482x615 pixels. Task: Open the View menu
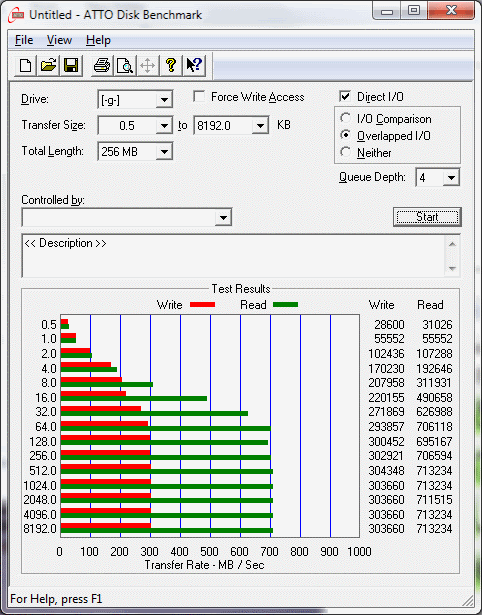[x=59, y=40]
